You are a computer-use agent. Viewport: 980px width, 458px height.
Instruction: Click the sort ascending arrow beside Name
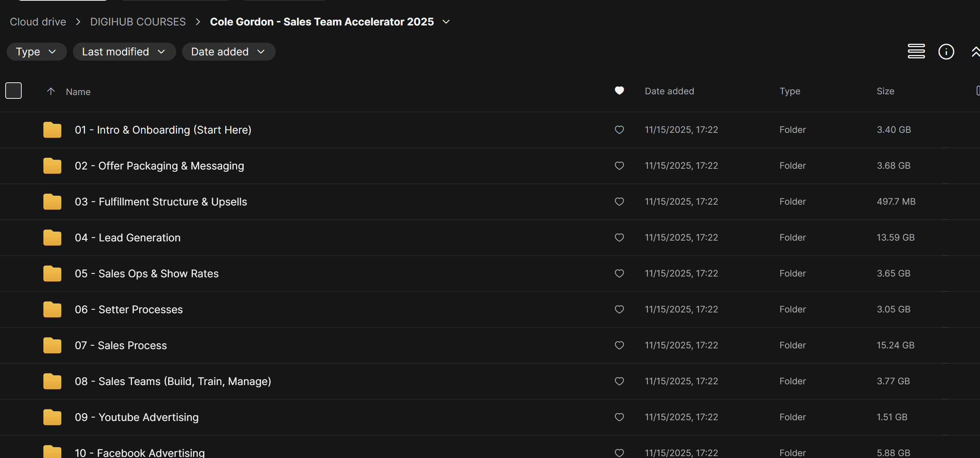[x=50, y=91]
